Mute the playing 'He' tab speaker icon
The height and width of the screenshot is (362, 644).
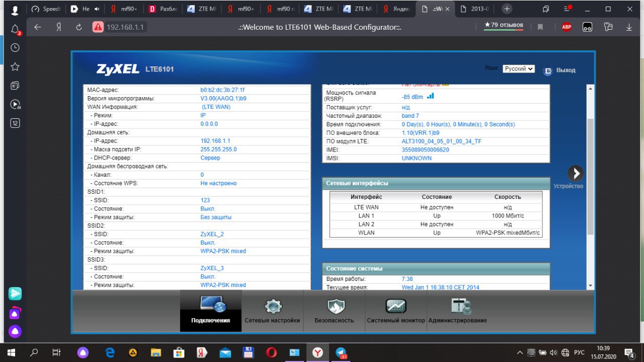[97, 9]
